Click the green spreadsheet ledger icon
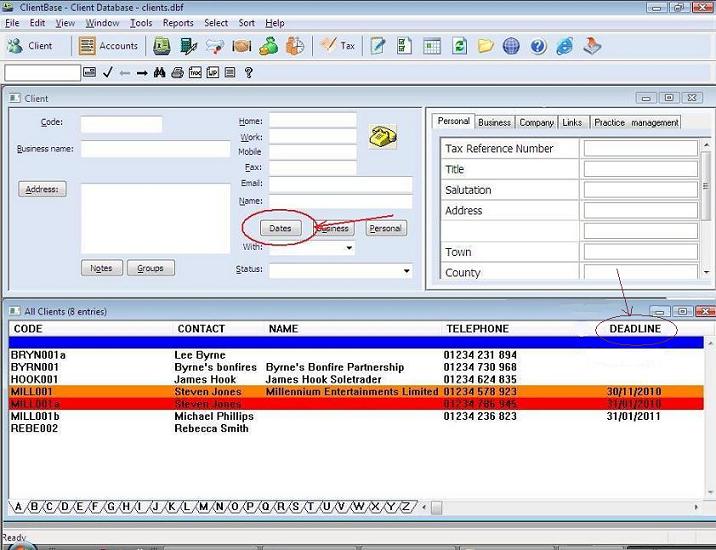The image size is (716, 550). point(162,46)
